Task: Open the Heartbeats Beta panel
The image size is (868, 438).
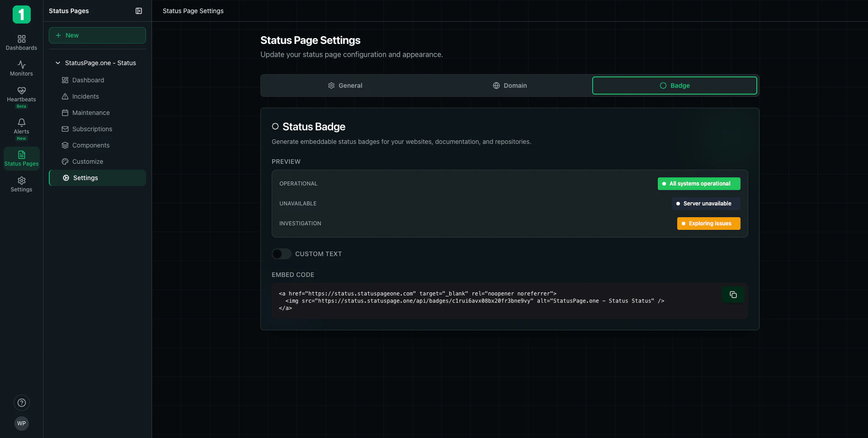Action: (21, 96)
